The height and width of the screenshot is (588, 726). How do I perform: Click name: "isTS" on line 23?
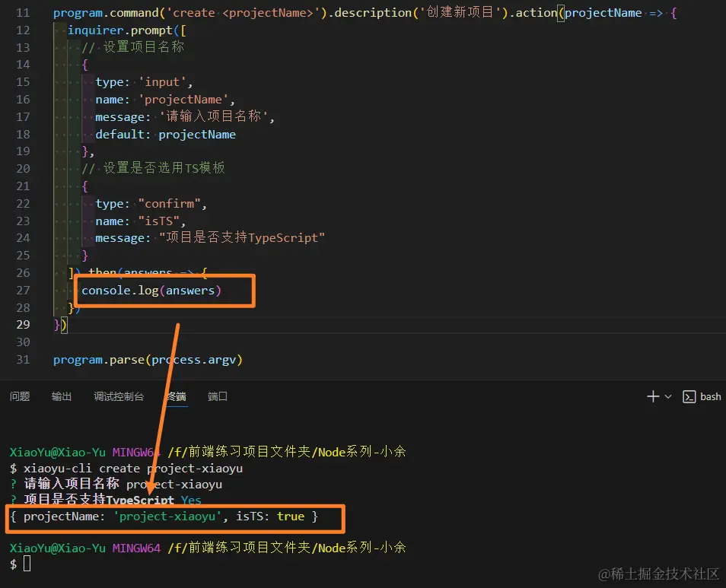pos(140,221)
